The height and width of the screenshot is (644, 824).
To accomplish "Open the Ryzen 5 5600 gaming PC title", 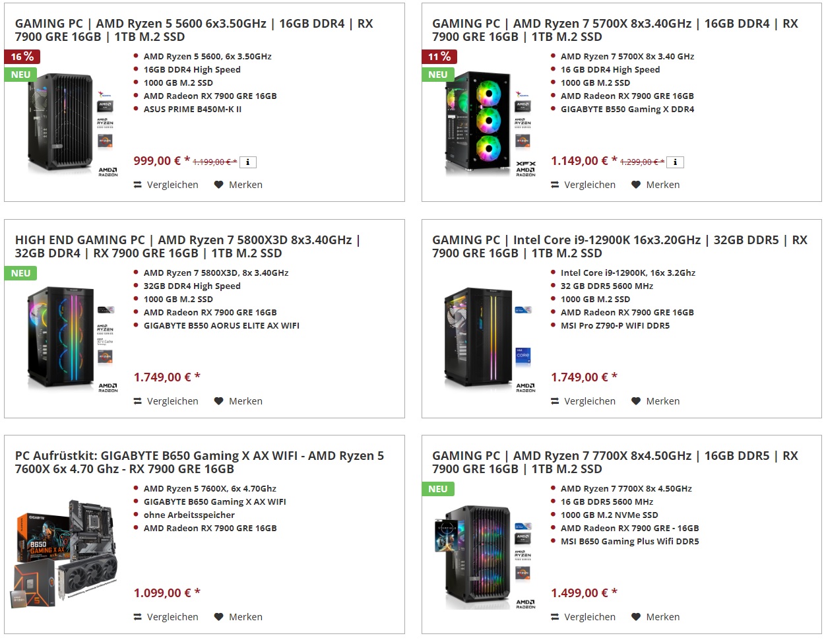I will tap(194, 30).
